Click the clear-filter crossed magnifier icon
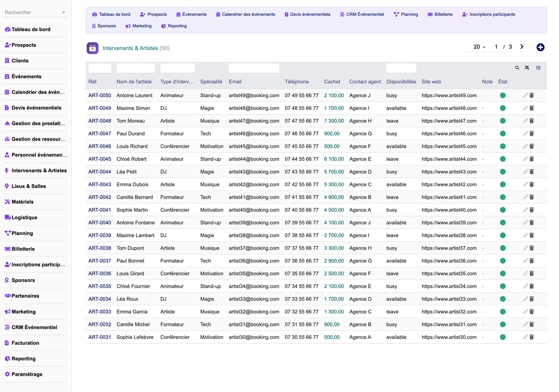Viewport: 559px width, 392px height. click(527, 68)
